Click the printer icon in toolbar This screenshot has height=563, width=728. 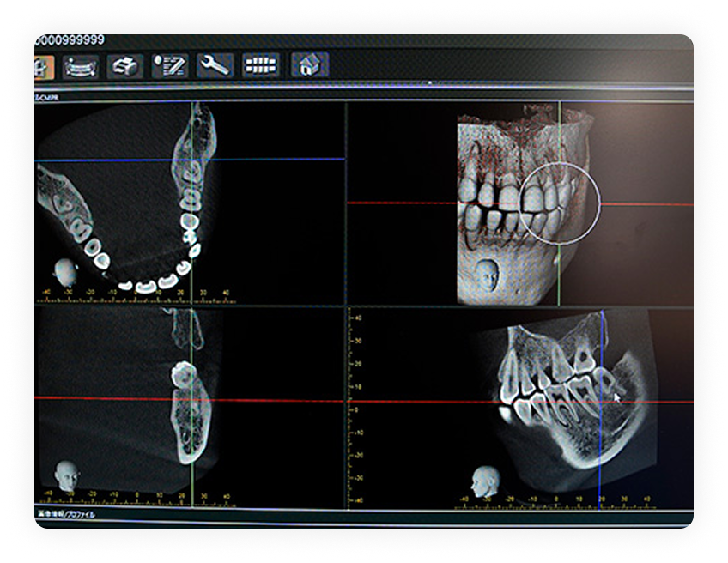(124, 66)
